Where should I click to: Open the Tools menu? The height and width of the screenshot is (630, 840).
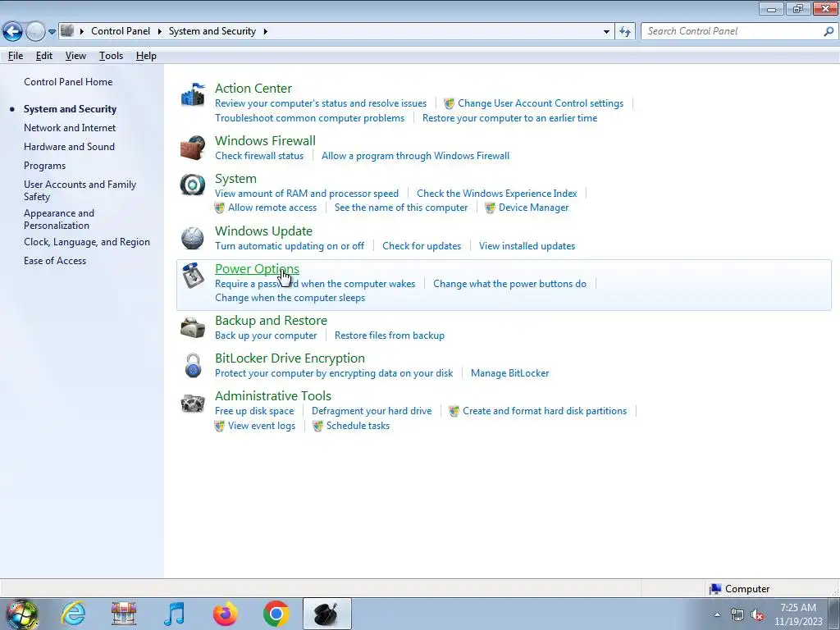(x=111, y=56)
